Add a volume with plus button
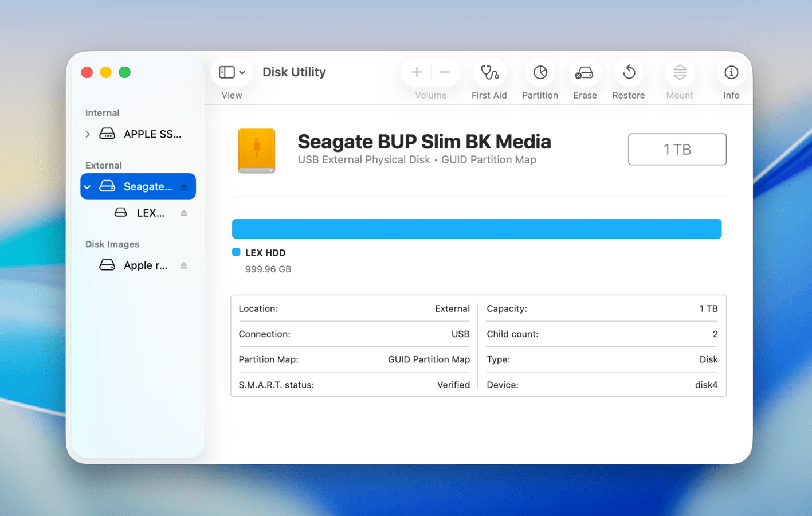The height and width of the screenshot is (516, 812). click(417, 72)
